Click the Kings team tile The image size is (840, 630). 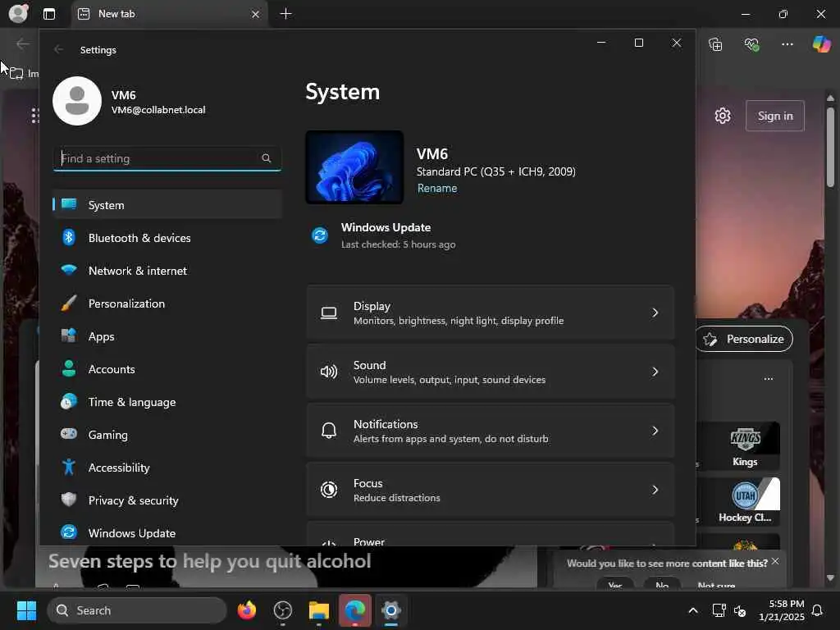pyautogui.click(x=745, y=446)
